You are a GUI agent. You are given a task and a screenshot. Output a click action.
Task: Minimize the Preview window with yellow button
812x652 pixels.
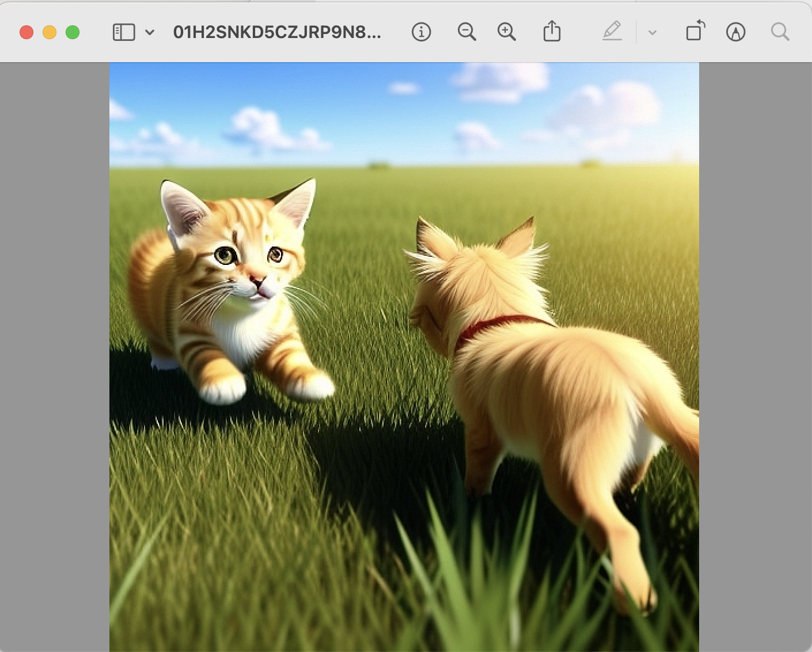click(x=50, y=32)
